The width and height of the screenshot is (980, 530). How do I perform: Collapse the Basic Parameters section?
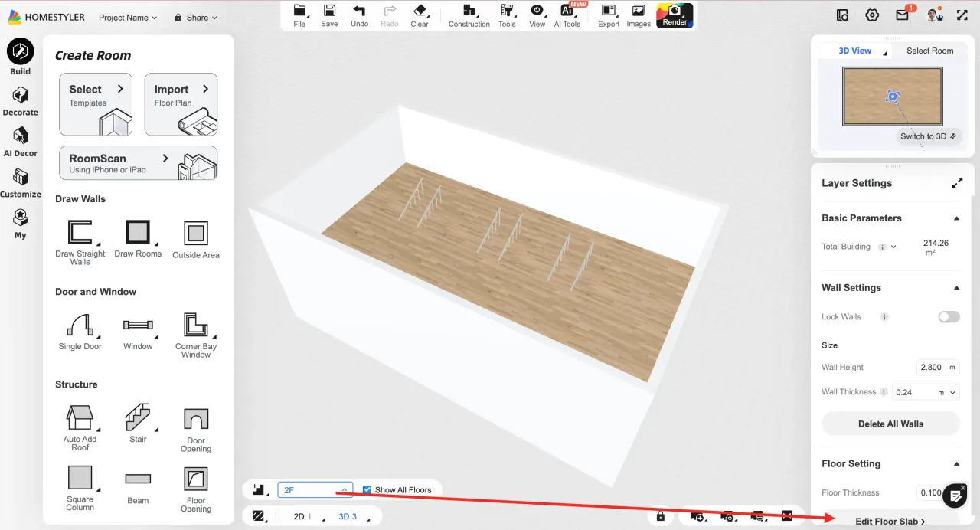click(x=956, y=218)
